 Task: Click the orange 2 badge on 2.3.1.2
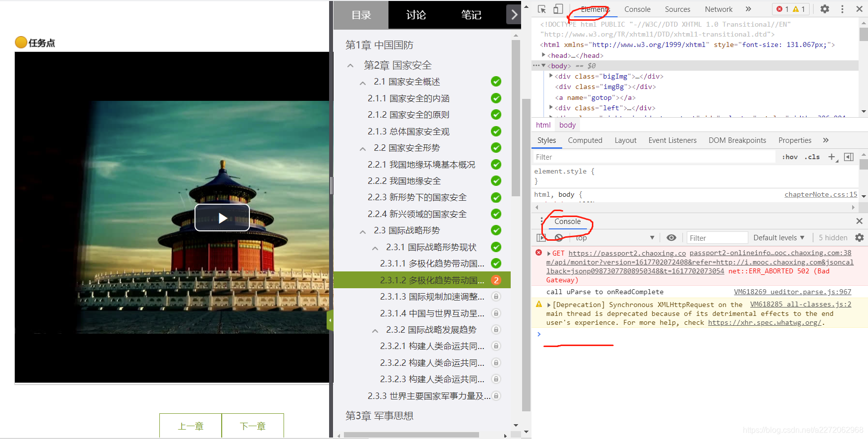(496, 280)
